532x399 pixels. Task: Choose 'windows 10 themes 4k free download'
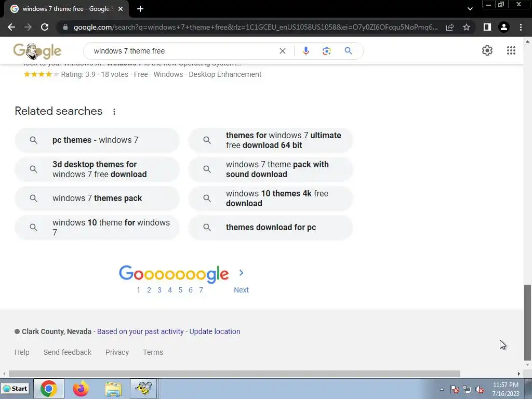[271, 198]
